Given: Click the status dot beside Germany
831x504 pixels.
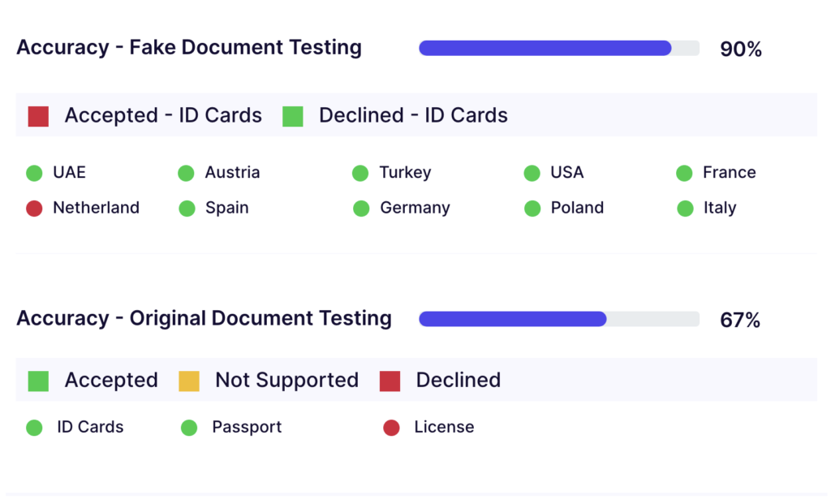Looking at the screenshot, I should (x=360, y=208).
